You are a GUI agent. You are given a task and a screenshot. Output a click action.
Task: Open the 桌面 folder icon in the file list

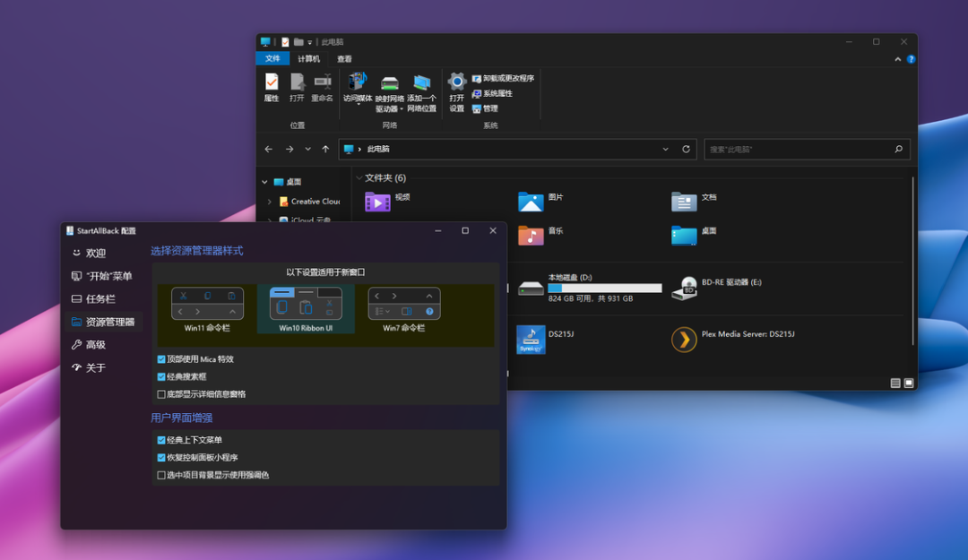pyautogui.click(x=684, y=236)
